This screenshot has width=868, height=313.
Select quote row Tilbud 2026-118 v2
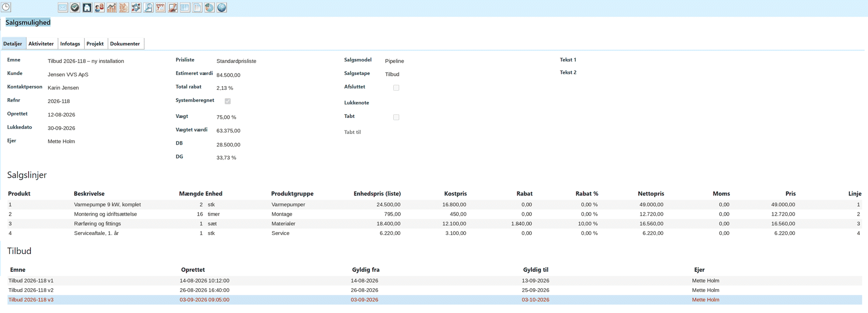[x=434, y=290]
